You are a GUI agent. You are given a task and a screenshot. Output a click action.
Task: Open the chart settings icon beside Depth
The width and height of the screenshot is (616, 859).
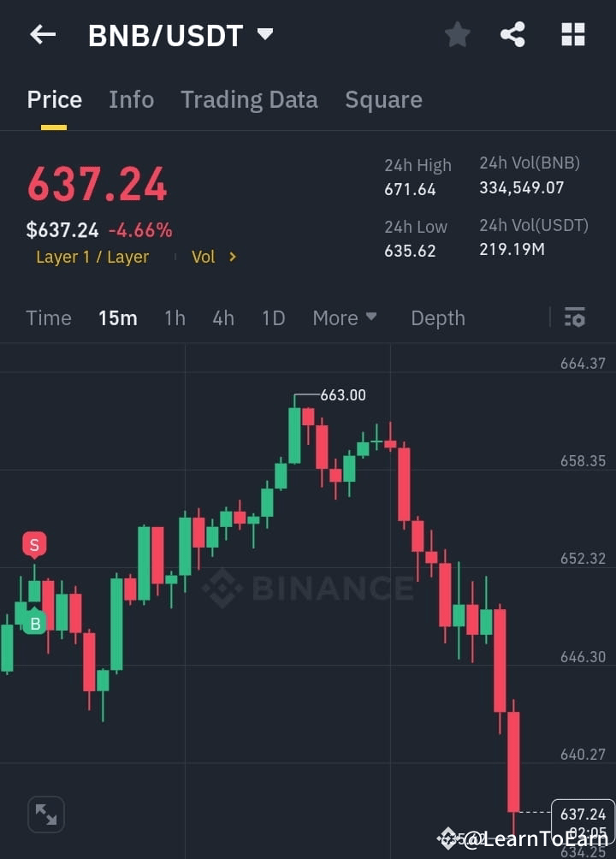coord(574,317)
